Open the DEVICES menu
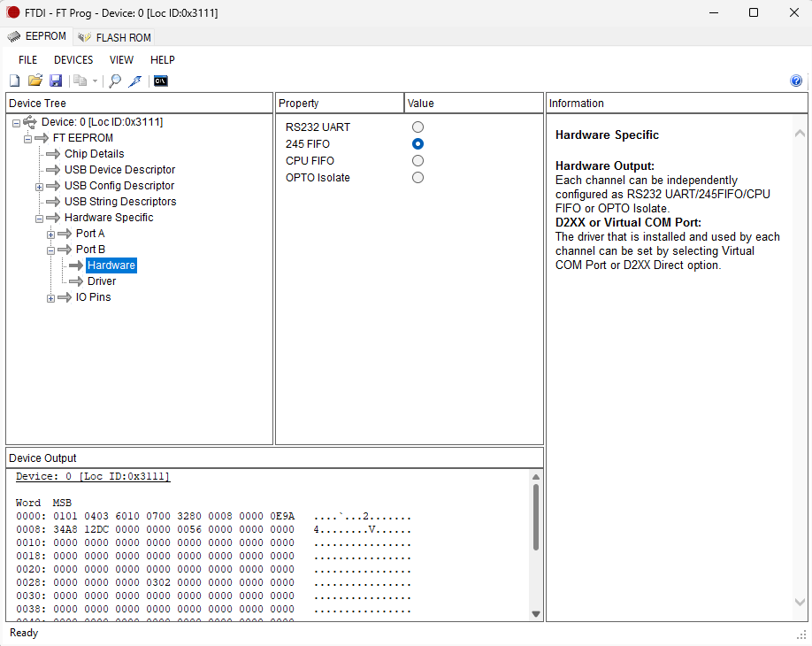Viewport: 812px width, 646px height. pyautogui.click(x=73, y=60)
